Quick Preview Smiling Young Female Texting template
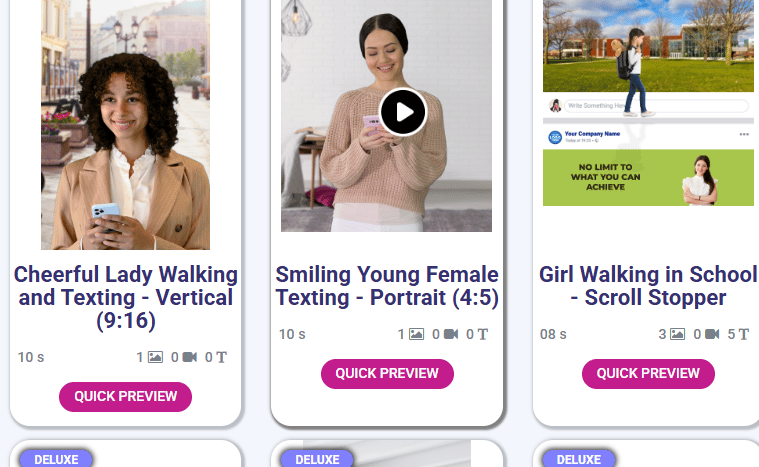 387,374
